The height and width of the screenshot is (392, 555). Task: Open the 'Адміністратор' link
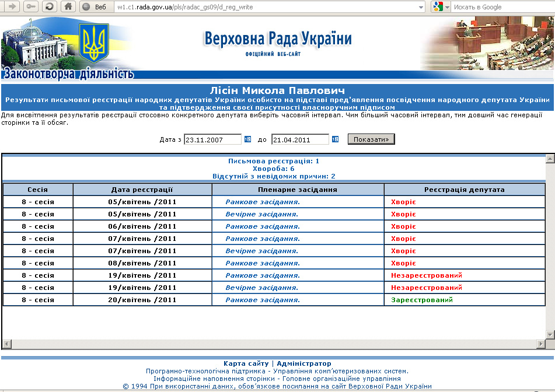(x=303, y=363)
